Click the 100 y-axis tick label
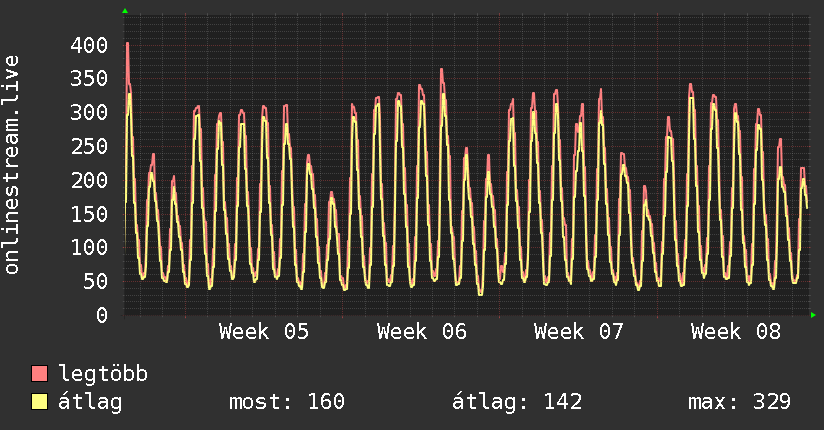 [x=89, y=248]
